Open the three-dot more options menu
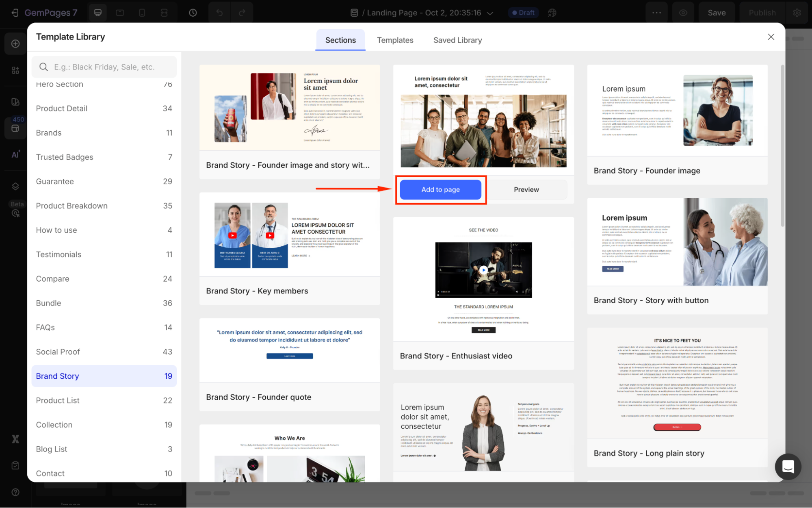Screen dimensions: 812x508 coord(657,13)
